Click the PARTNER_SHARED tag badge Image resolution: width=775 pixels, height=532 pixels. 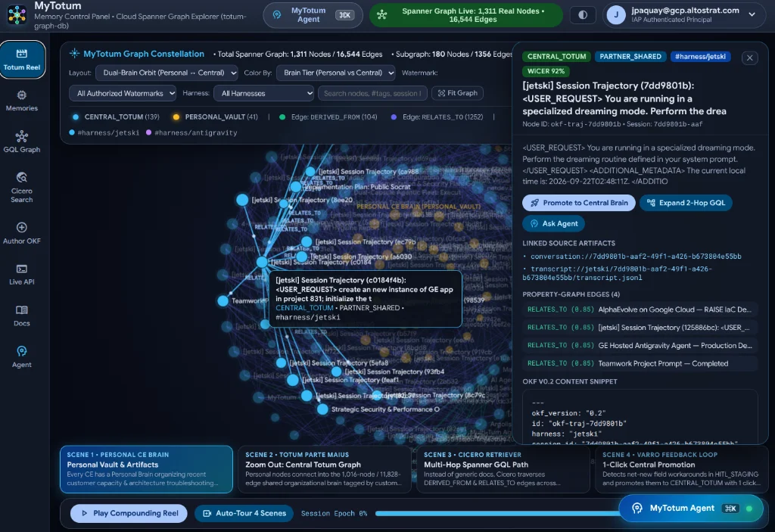click(x=630, y=56)
